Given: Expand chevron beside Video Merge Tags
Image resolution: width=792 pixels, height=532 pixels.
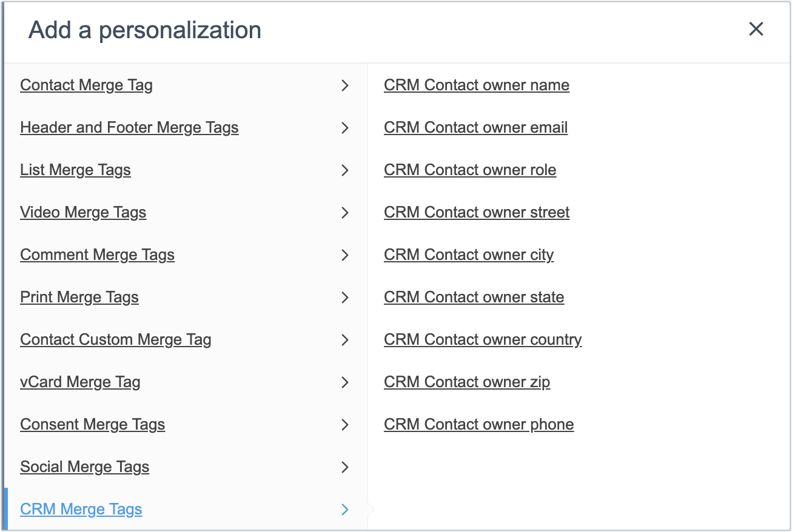Looking at the screenshot, I should (x=345, y=213).
